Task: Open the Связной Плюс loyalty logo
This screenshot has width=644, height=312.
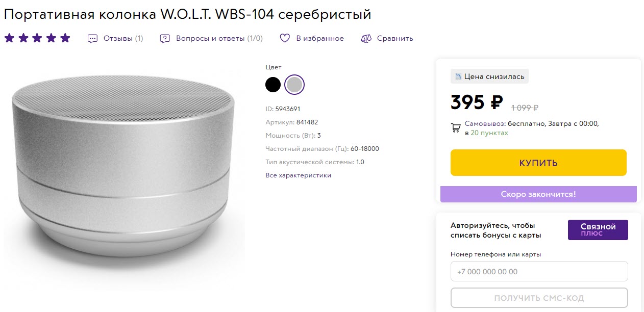Action: pos(598,229)
